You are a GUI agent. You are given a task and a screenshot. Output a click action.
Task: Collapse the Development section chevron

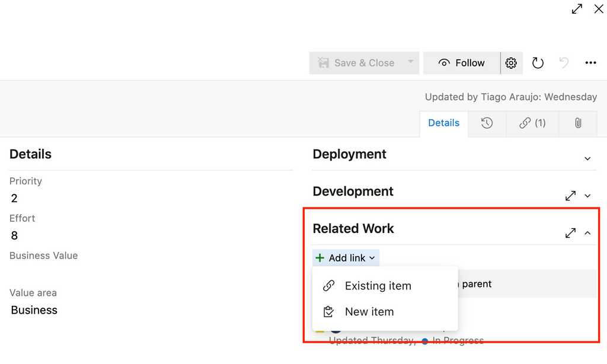pyautogui.click(x=587, y=196)
